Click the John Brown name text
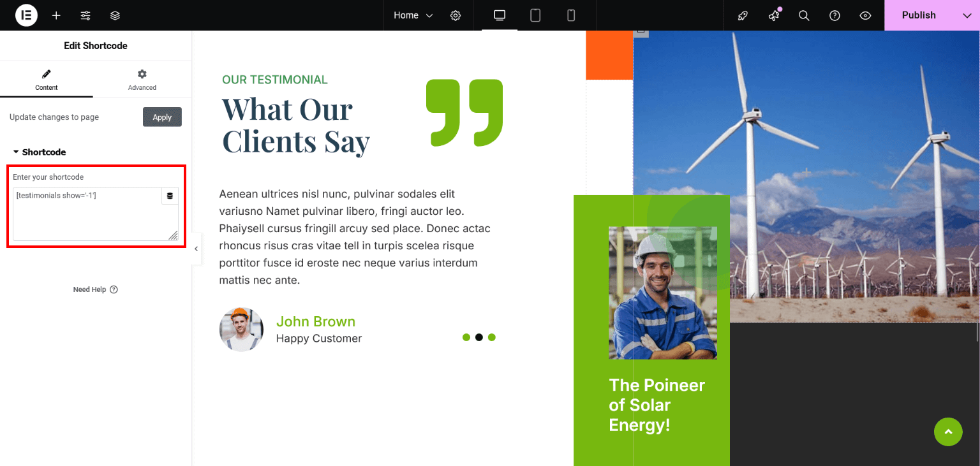 [x=316, y=321]
